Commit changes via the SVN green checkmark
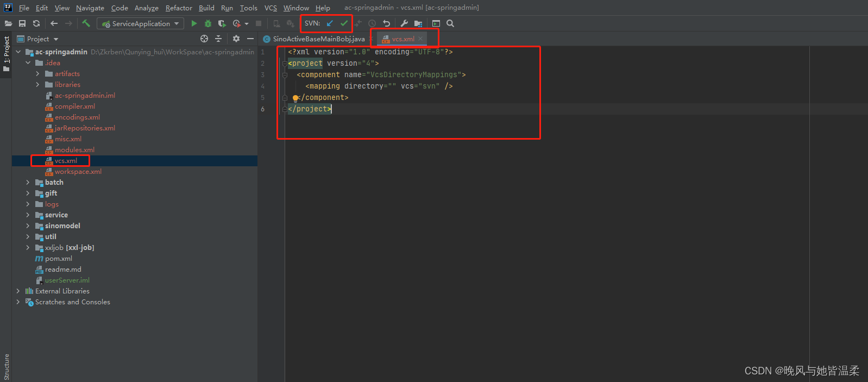The image size is (868, 382). point(344,23)
